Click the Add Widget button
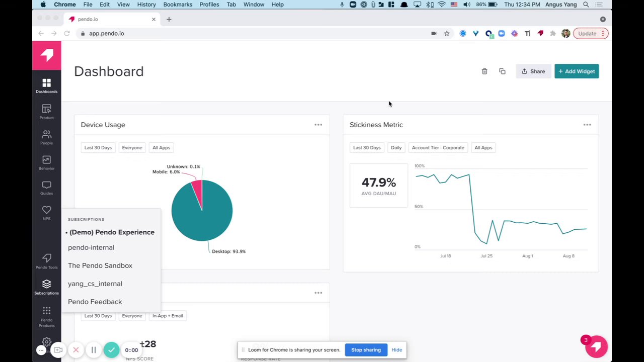The height and width of the screenshot is (362, 644). (577, 71)
